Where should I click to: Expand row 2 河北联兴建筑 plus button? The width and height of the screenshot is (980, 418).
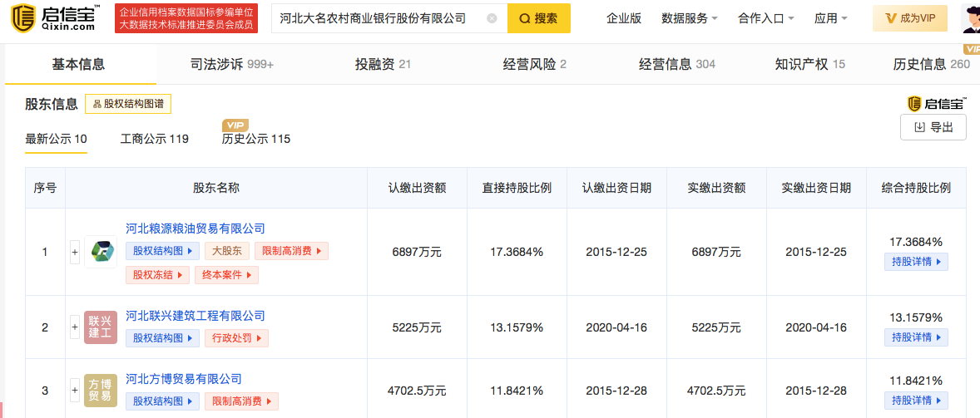coord(75,327)
